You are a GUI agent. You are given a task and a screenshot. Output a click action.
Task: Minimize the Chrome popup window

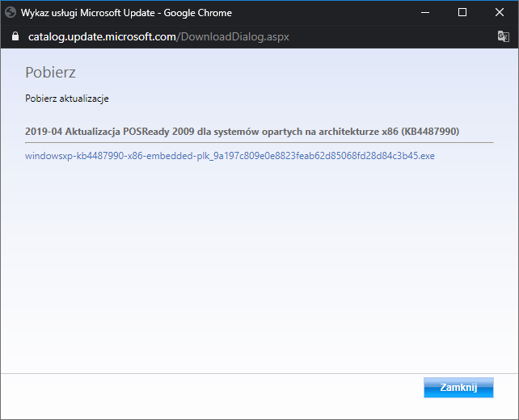[425, 13]
